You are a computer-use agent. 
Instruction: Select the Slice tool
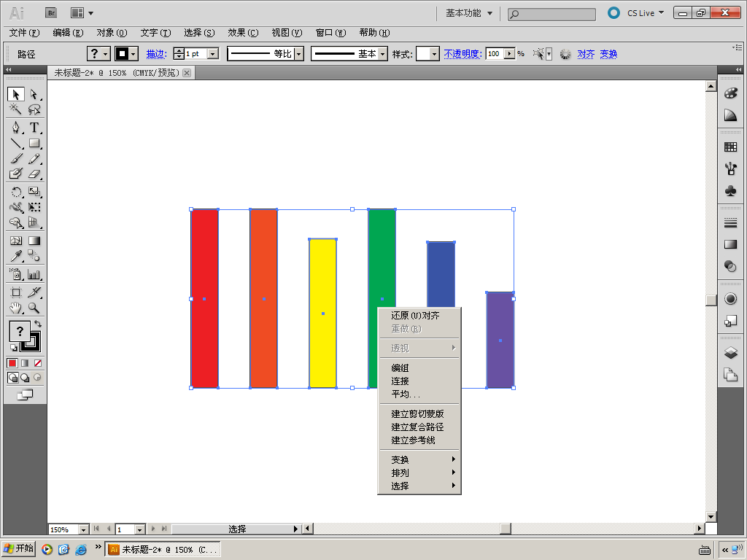(34, 292)
